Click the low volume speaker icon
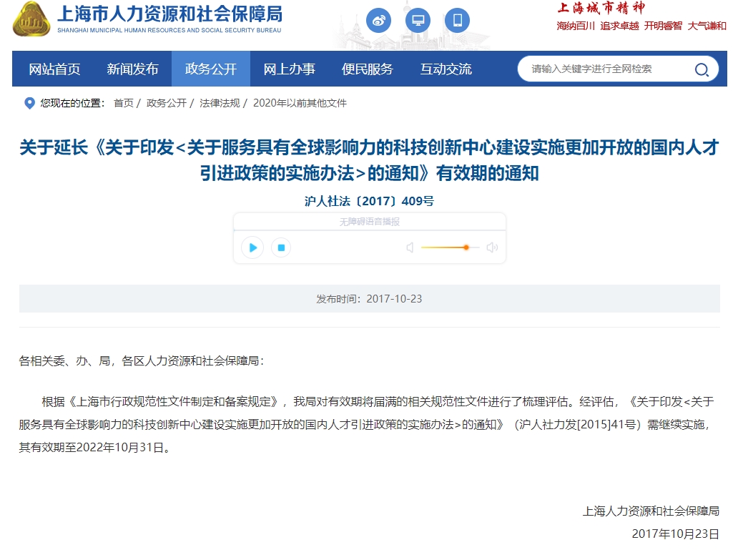The width and height of the screenshot is (738, 560). 410,247
